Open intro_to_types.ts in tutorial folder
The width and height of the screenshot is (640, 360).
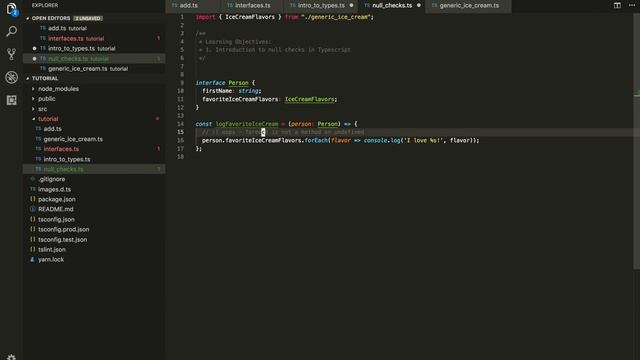click(94, 159)
